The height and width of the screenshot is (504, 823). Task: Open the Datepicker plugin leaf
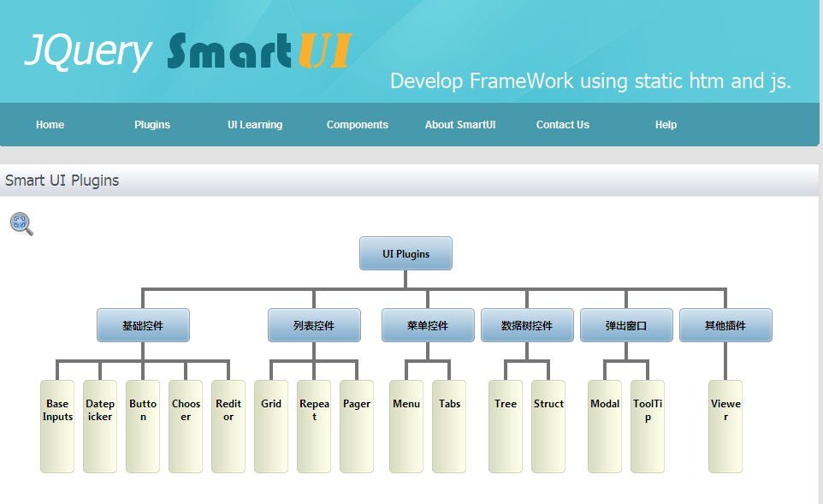100,427
